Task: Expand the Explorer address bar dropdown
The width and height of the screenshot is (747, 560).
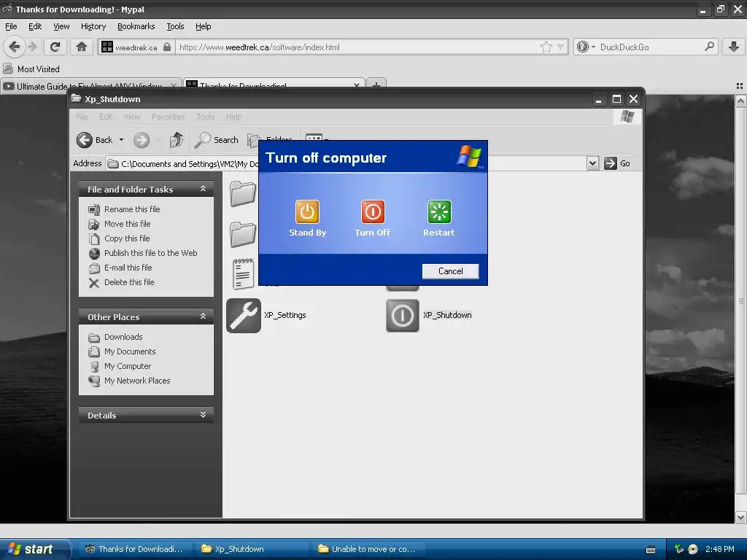Action: click(x=592, y=163)
